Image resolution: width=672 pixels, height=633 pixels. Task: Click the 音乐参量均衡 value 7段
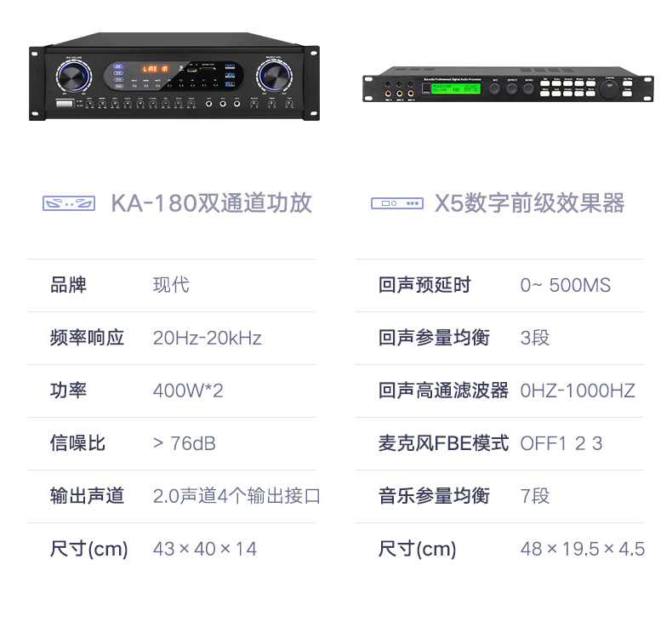click(x=535, y=496)
